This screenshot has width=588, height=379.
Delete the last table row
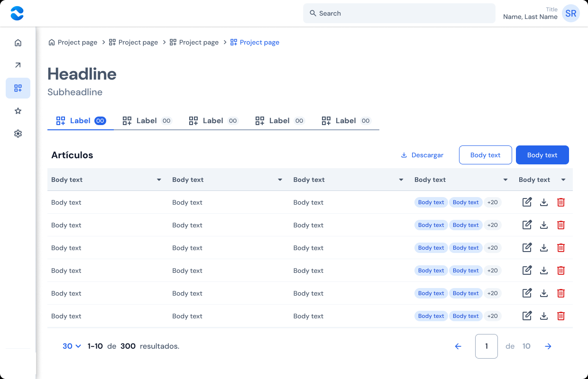[561, 316]
